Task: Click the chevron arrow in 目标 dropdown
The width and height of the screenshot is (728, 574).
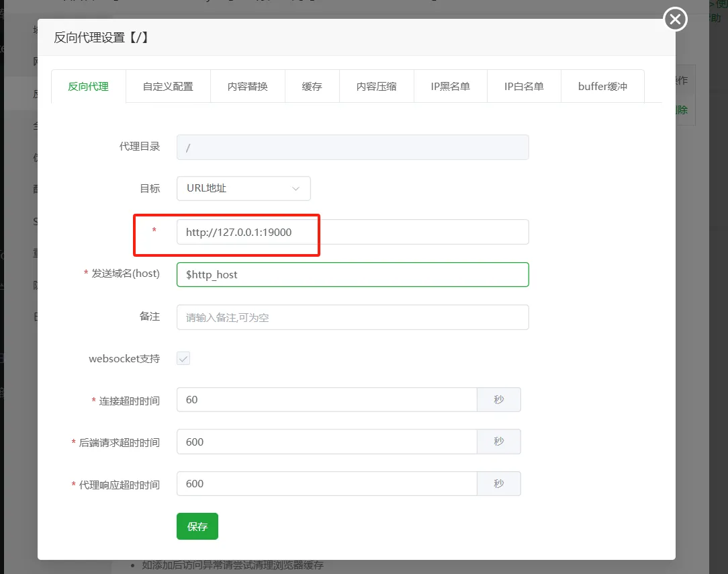Action: tap(295, 188)
